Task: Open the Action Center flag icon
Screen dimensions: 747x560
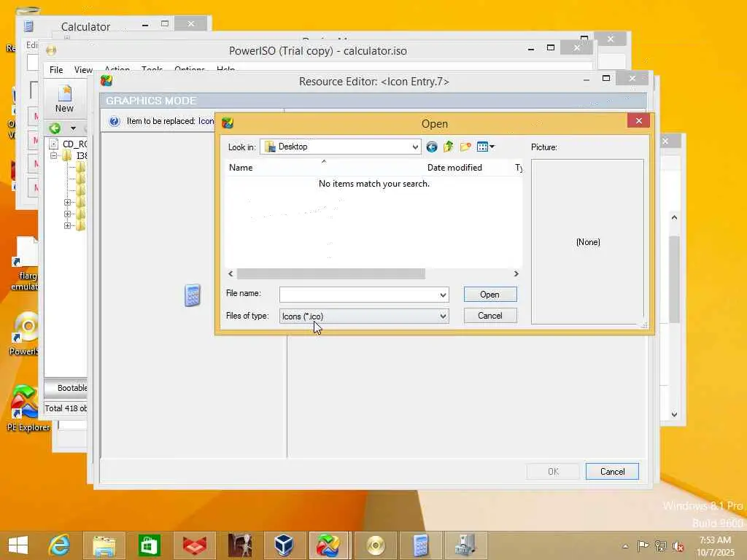Action: [x=643, y=545]
